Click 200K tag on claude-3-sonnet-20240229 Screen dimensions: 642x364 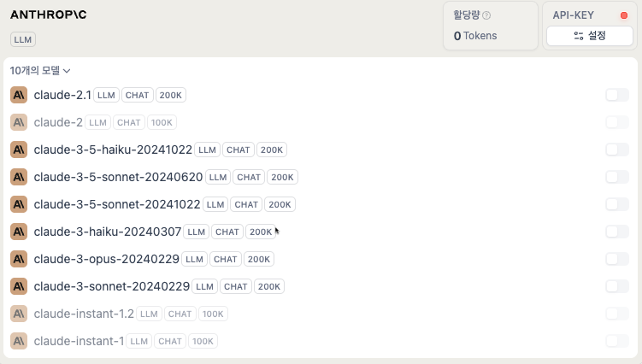point(269,286)
